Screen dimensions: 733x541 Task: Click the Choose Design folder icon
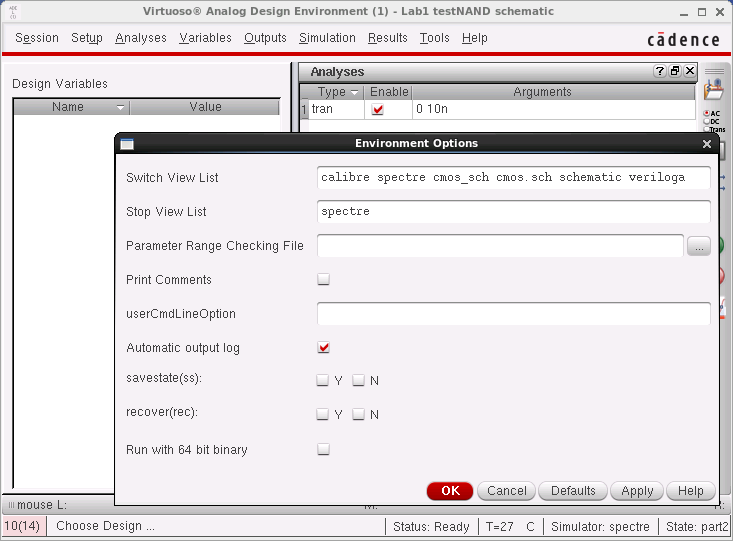[714, 89]
